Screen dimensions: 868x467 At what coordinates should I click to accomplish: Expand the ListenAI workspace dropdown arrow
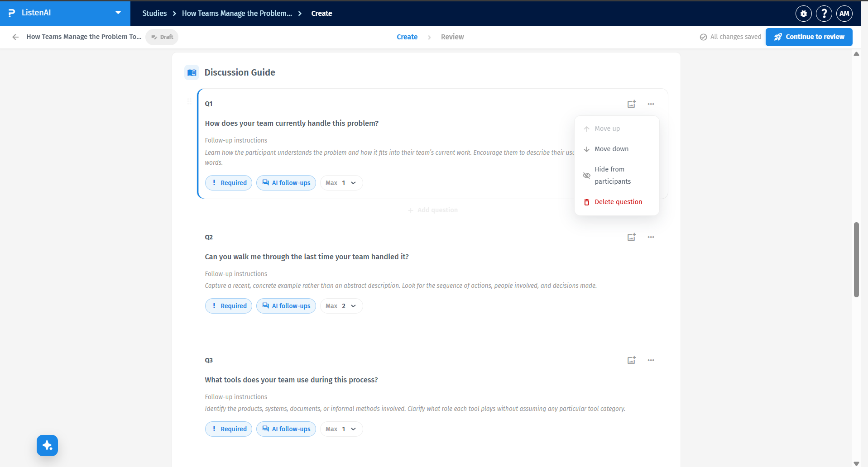118,13
